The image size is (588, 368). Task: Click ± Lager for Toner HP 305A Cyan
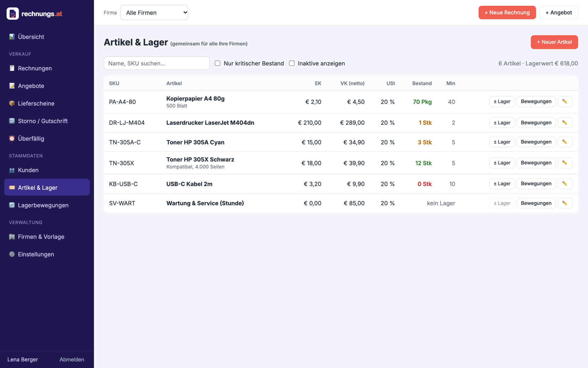pos(502,142)
